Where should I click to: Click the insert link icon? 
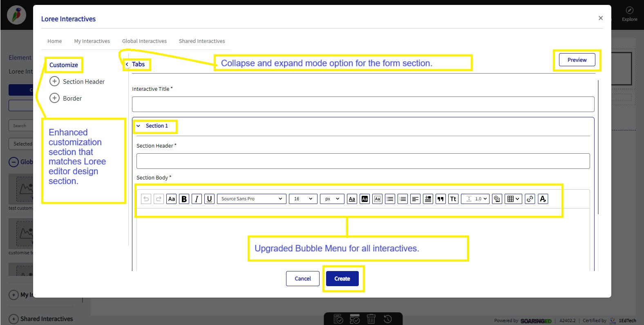[530, 199]
